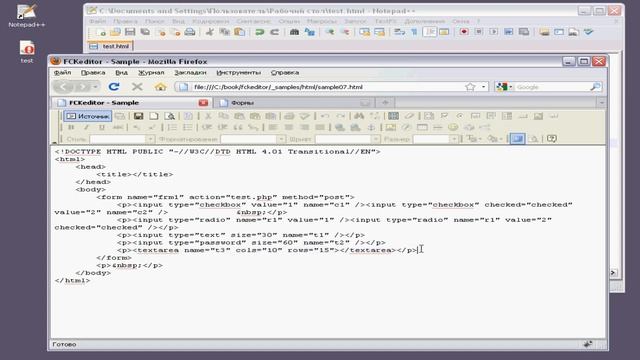Pick a background color in FCKeditor
This screenshot has width=640, height=360.
[494, 139]
